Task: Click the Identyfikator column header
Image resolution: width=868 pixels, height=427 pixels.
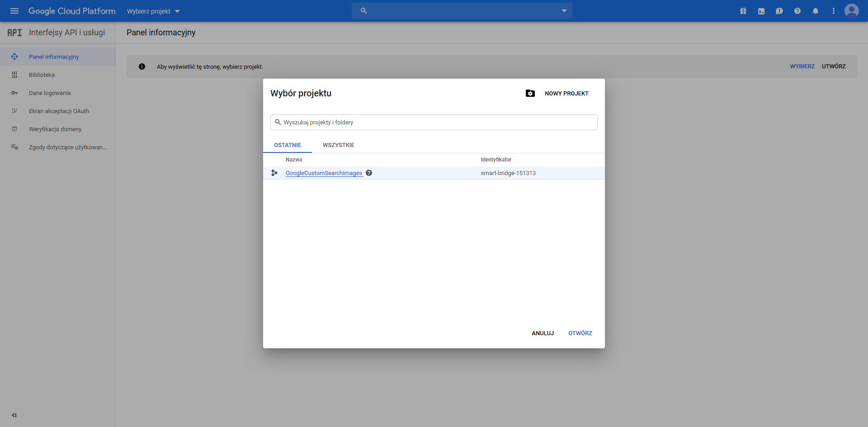Action: coord(496,160)
